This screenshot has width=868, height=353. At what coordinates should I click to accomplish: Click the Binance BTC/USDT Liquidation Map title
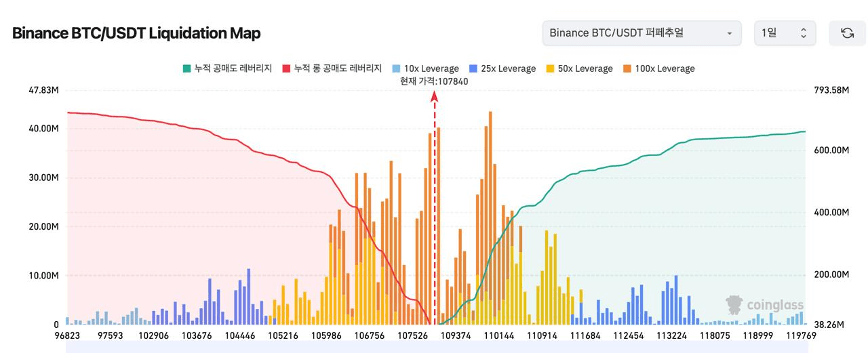pos(136,33)
